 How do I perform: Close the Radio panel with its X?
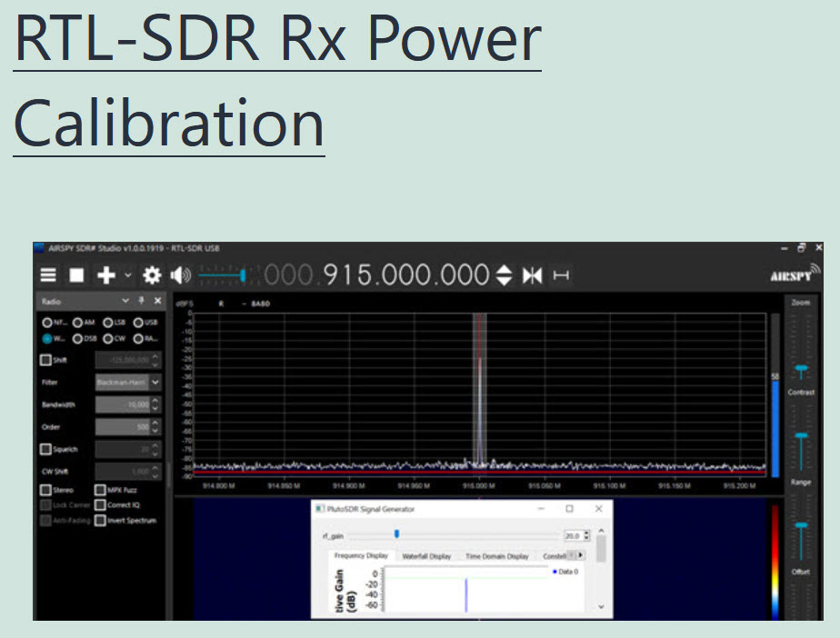pos(157,301)
